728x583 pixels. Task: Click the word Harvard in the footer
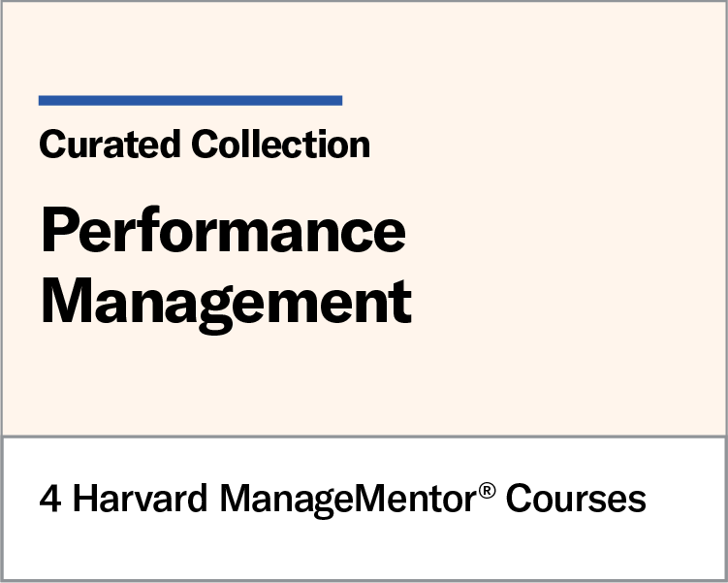[140, 498]
